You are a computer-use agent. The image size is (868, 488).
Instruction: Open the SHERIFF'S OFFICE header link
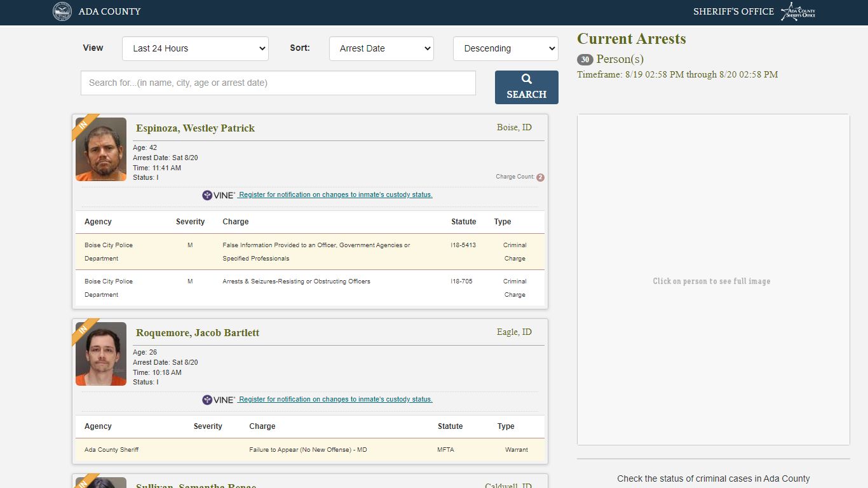click(x=733, y=11)
